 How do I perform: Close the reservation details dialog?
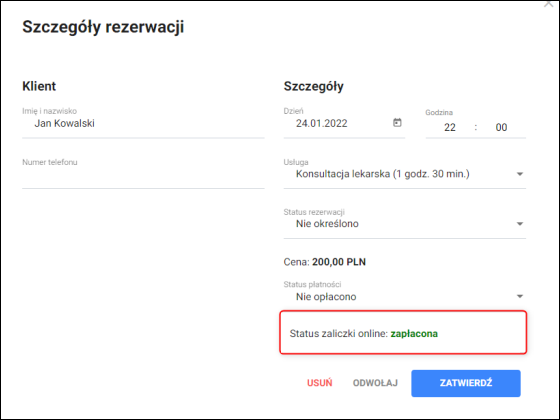(548, 4)
